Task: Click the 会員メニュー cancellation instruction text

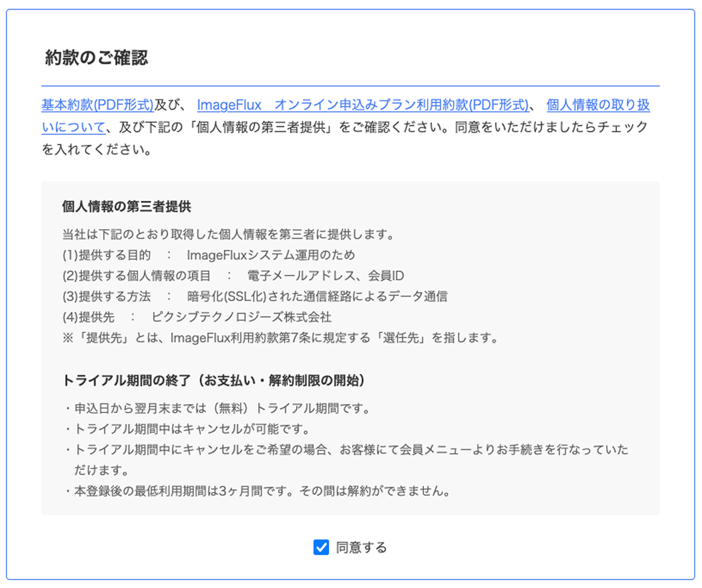Action: pyautogui.click(x=344, y=449)
